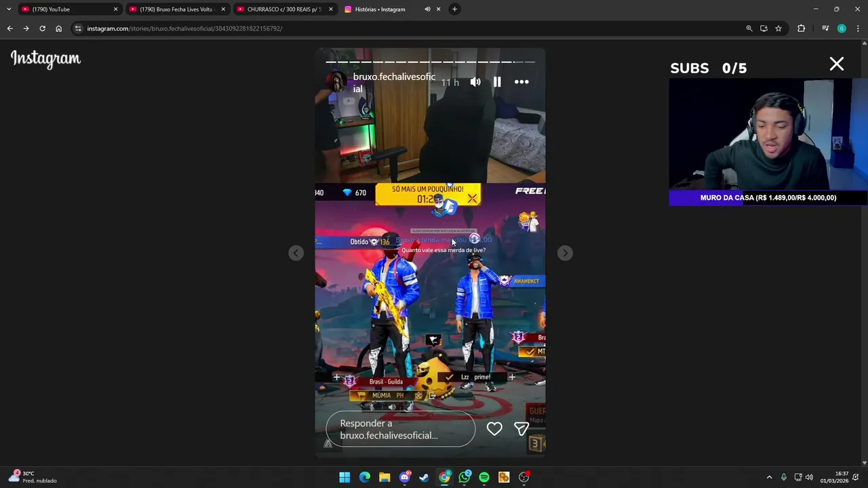Bookmark this page with the star
The image size is (868, 488).
click(x=778, y=28)
